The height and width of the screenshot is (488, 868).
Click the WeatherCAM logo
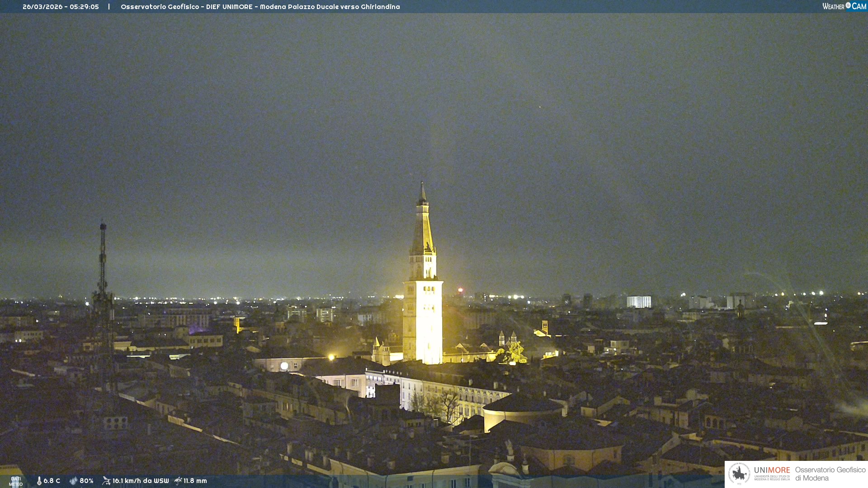coord(844,6)
